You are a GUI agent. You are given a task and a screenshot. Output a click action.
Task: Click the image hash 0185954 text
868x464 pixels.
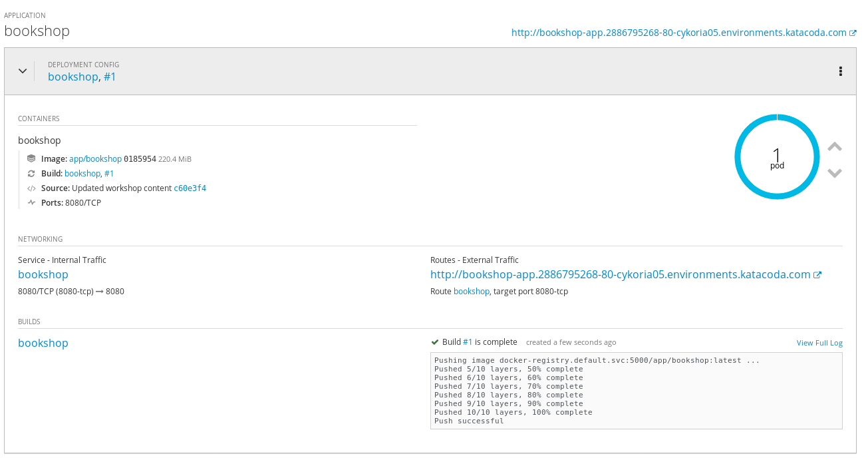pyautogui.click(x=140, y=159)
